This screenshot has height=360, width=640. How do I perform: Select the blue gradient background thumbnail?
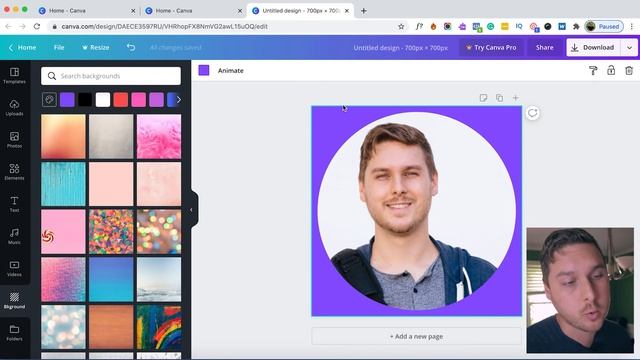[x=111, y=280]
